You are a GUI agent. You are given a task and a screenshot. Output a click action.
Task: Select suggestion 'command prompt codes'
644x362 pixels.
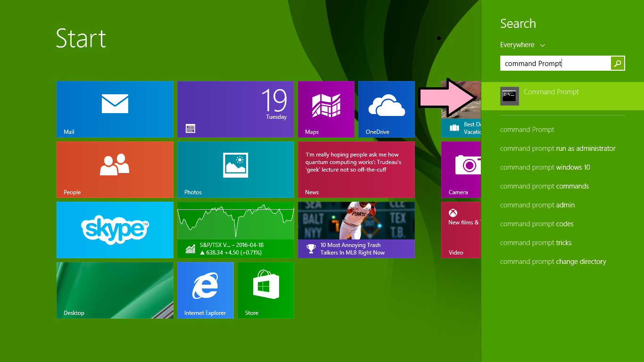(537, 224)
